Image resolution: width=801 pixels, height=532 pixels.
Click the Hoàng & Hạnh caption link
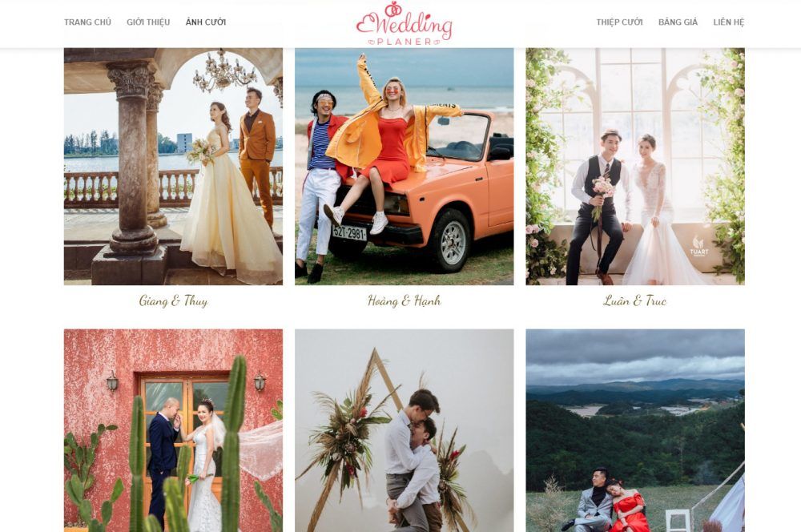pyautogui.click(x=404, y=301)
